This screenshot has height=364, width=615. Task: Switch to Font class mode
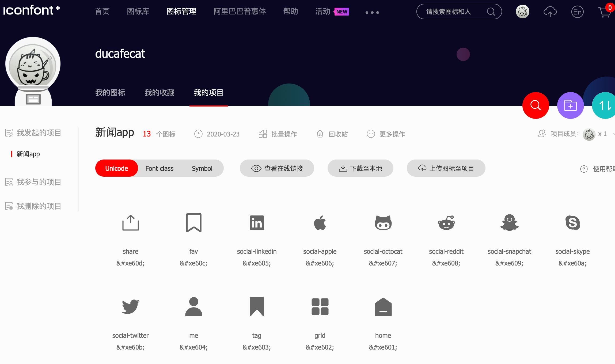(x=159, y=168)
